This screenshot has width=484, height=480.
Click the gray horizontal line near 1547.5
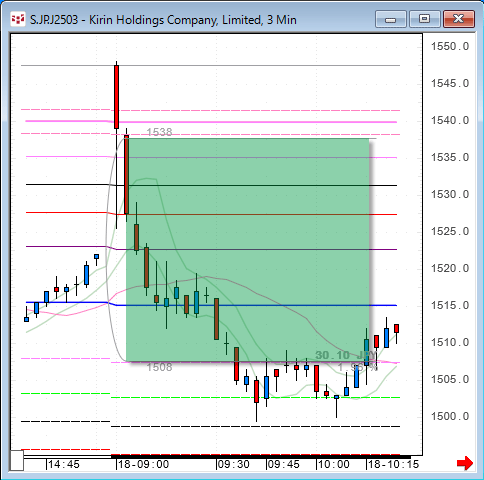click(x=210, y=65)
